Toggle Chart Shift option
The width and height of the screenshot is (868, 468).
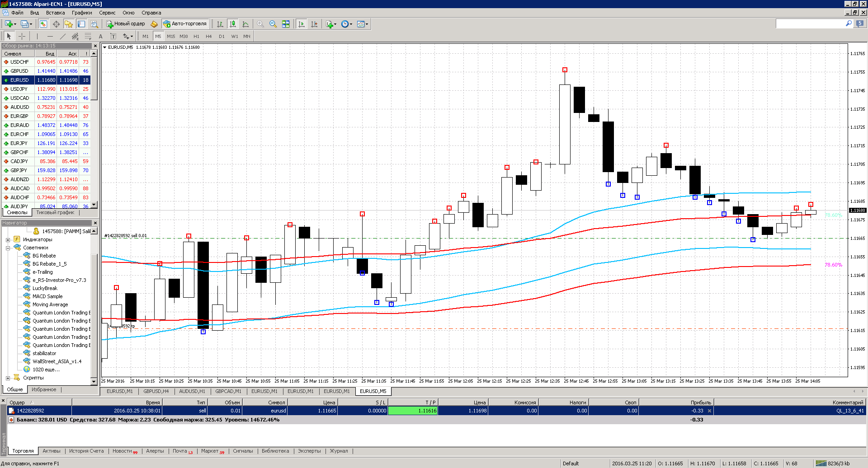314,24
